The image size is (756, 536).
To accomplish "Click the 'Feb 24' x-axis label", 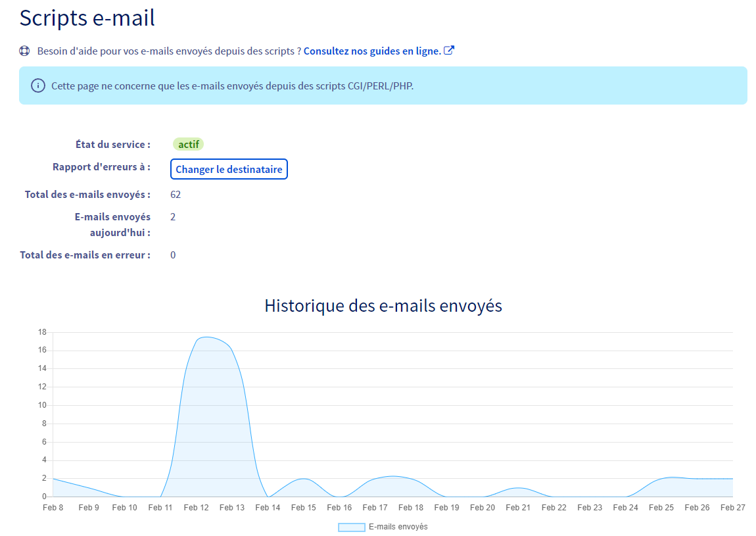I will click(625, 508).
